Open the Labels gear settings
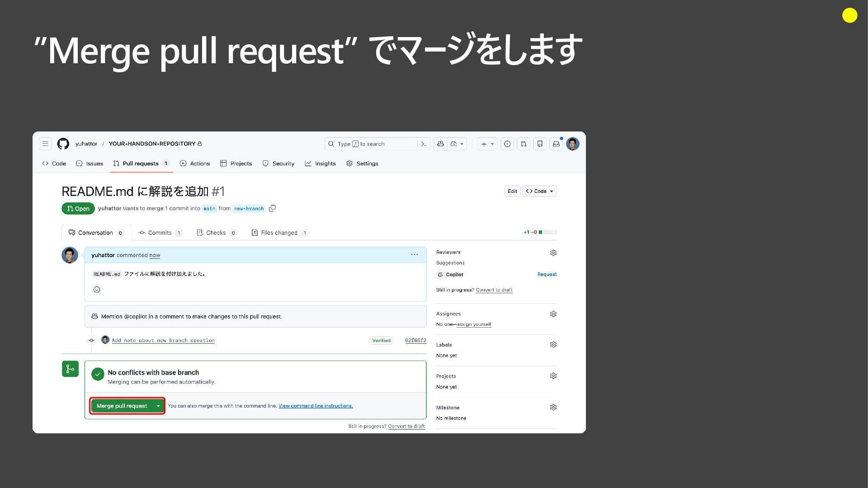The width and height of the screenshot is (868, 488). point(553,345)
